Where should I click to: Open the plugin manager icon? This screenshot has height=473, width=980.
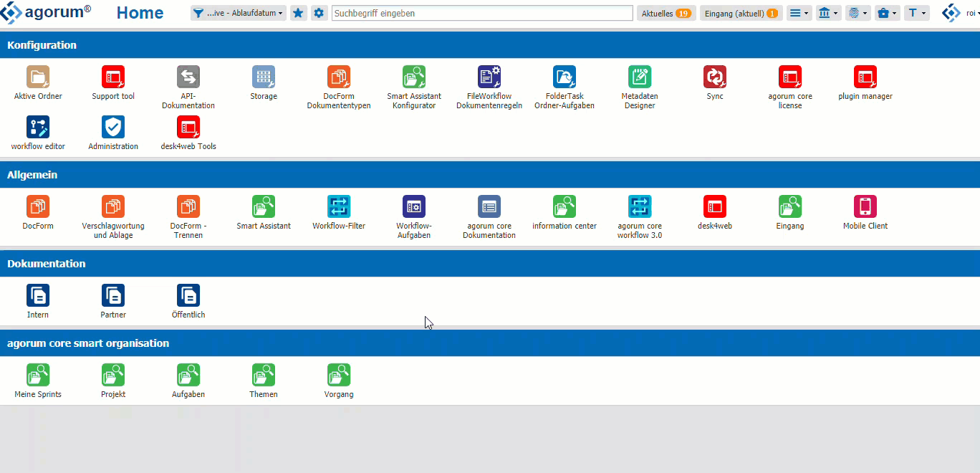[x=865, y=77]
